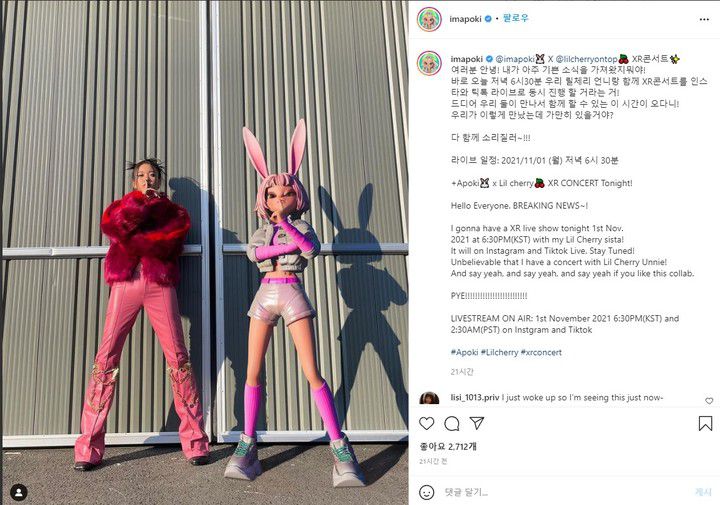
Task: Open the #Lilcherry hashtag
Action: (499, 352)
